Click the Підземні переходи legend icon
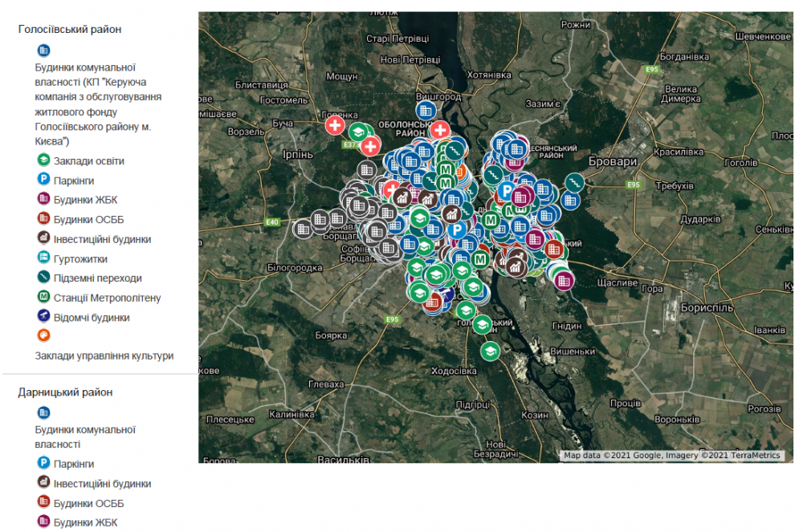The image size is (803, 532). (43, 278)
